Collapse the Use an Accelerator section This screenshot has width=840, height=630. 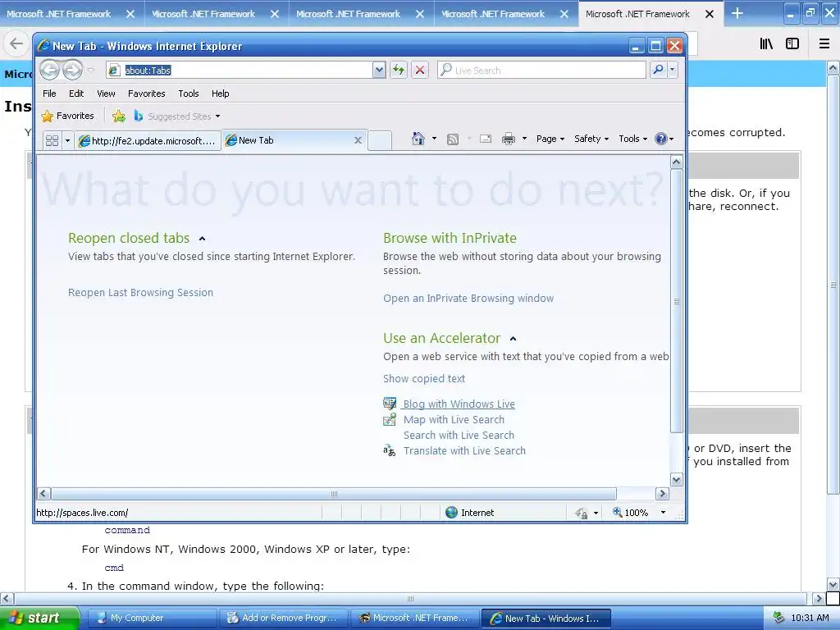(x=513, y=339)
